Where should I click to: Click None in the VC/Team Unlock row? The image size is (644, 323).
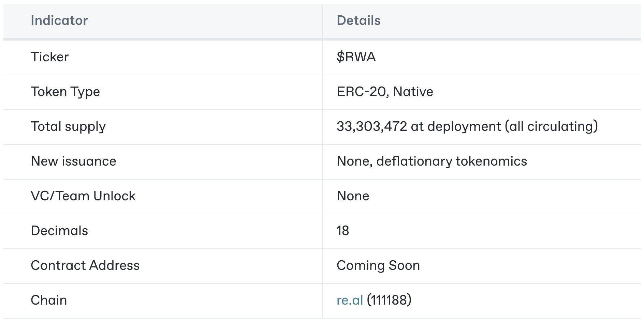(x=353, y=196)
